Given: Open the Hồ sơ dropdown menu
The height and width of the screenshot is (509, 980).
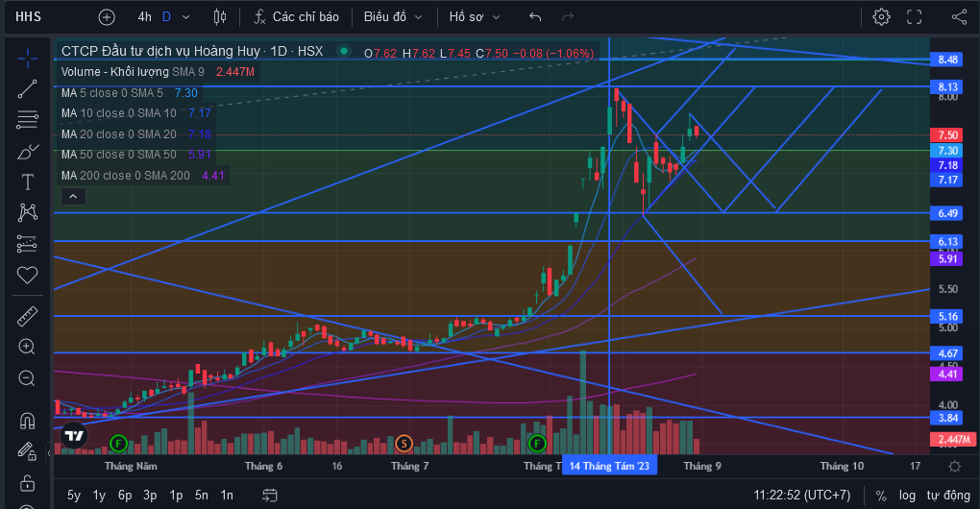Looking at the screenshot, I should 475,17.
